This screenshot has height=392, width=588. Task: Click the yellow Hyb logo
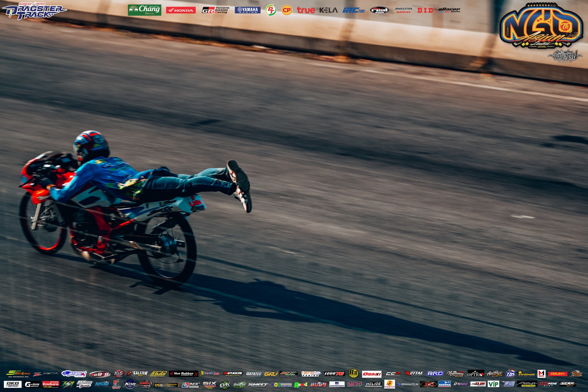(158, 374)
